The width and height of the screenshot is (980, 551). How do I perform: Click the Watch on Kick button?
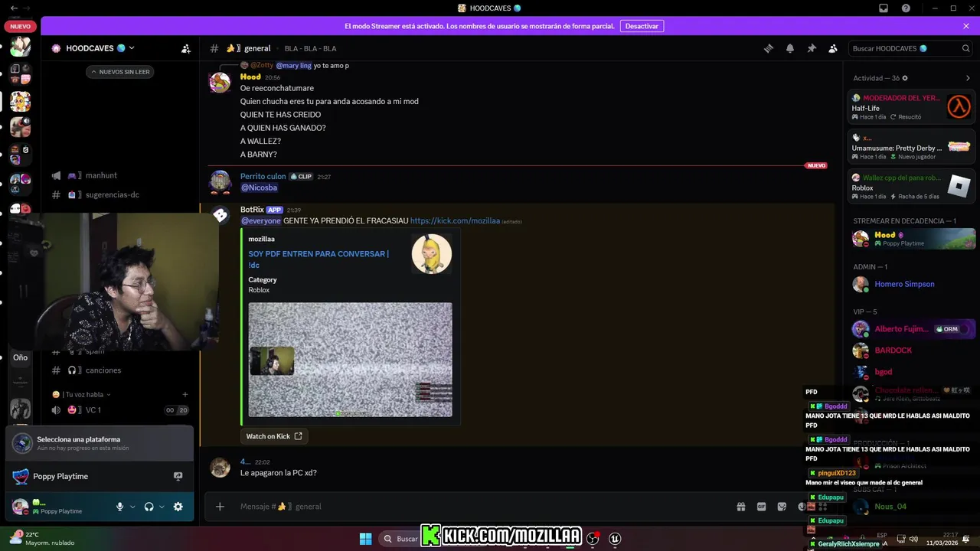click(x=274, y=436)
